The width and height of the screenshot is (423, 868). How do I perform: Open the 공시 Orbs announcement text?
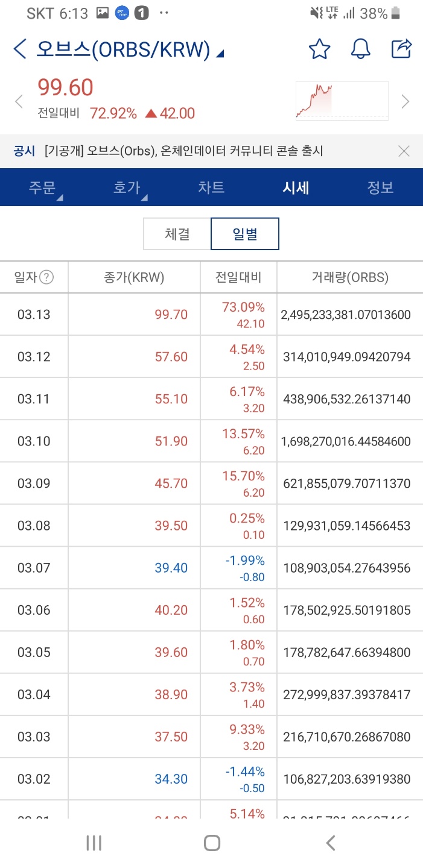click(184, 151)
